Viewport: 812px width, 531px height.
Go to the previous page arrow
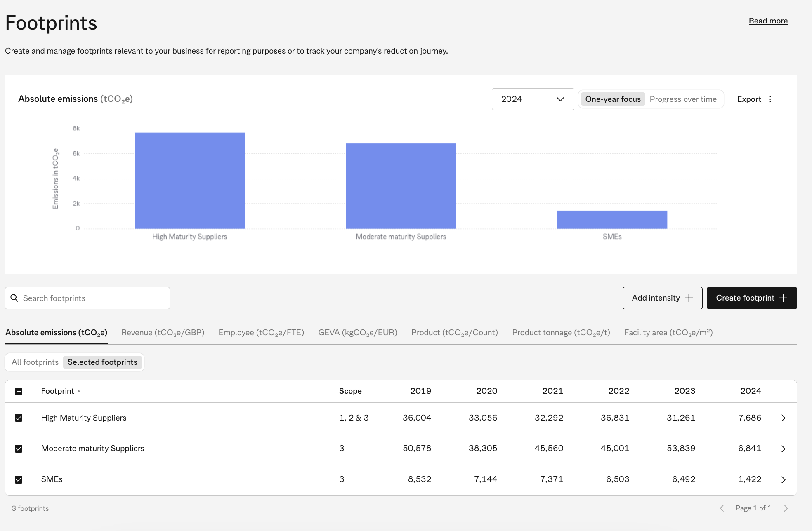[722, 508]
